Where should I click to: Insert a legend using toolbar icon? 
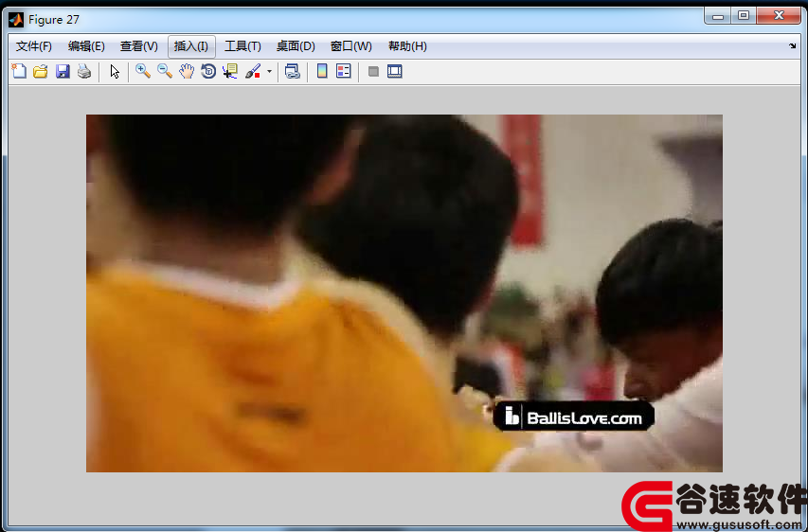coord(343,71)
